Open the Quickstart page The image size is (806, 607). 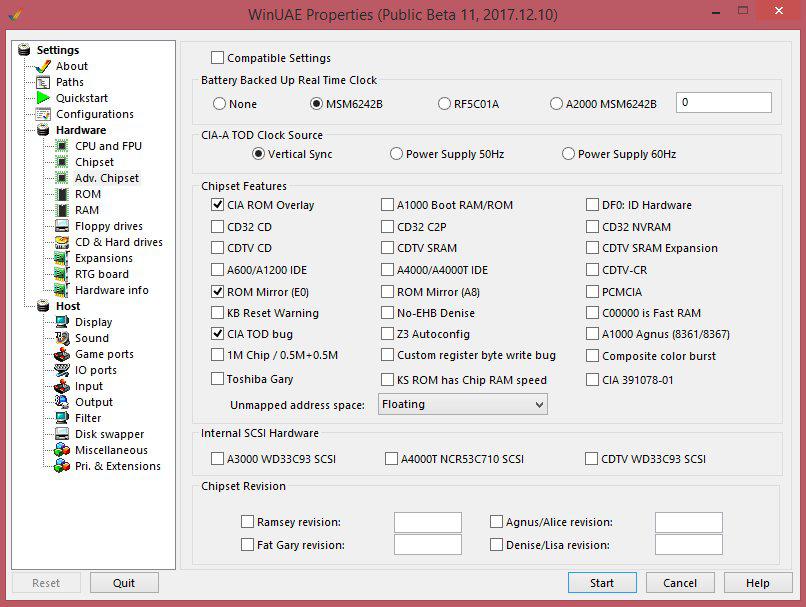click(82, 98)
